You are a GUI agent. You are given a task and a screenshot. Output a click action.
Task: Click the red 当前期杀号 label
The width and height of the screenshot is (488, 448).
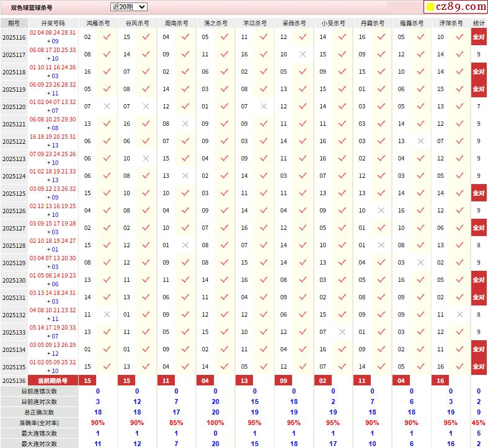(53, 380)
